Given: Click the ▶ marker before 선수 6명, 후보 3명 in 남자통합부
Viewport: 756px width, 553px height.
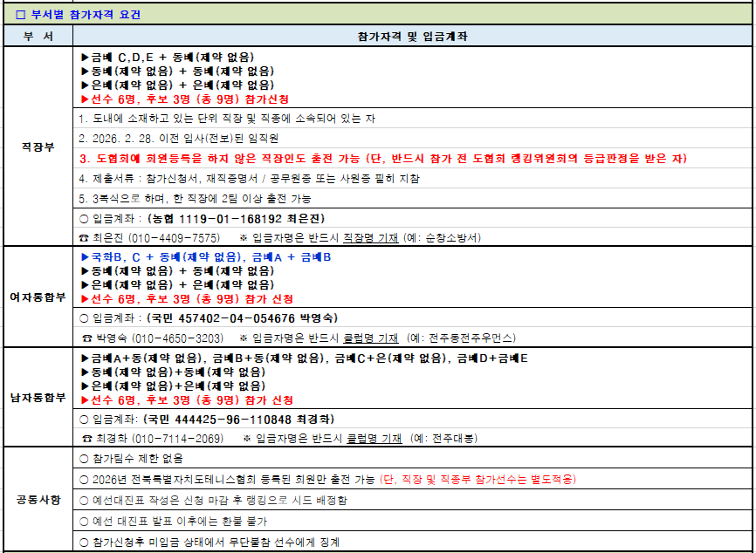Looking at the screenshot, I should (x=85, y=400).
